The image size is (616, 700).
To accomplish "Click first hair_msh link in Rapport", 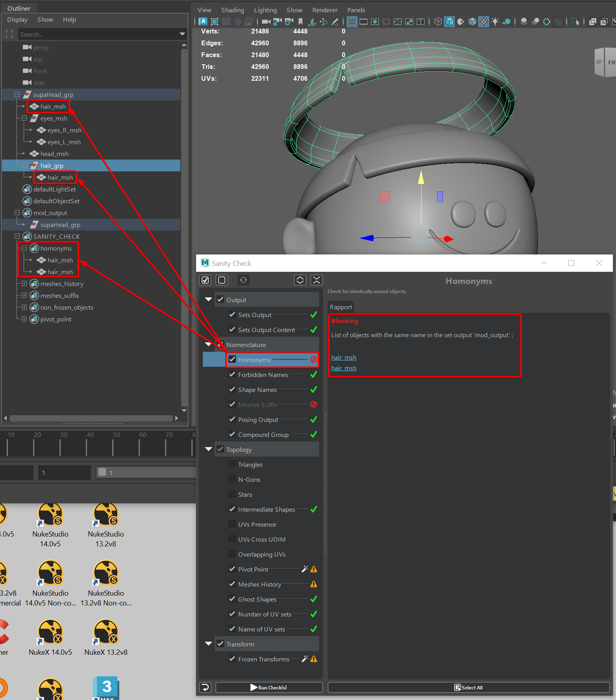I will [343, 357].
